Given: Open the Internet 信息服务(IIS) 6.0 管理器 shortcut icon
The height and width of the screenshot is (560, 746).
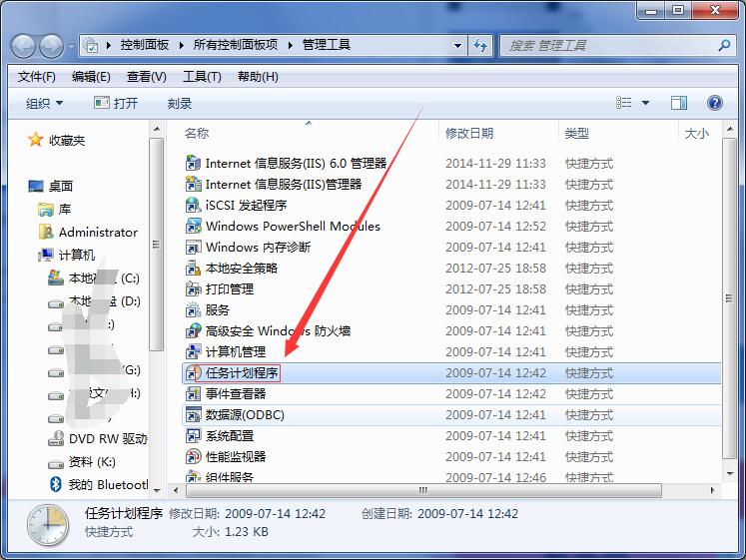Looking at the screenshot, I should click(x=193, y=163).
